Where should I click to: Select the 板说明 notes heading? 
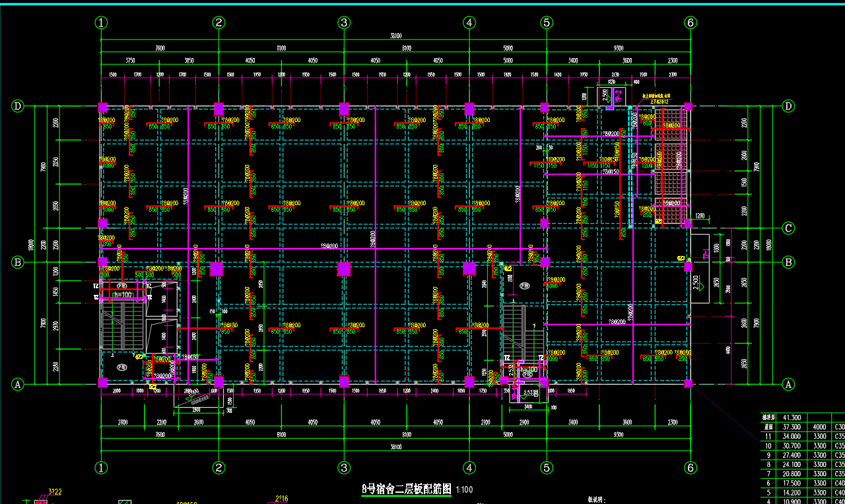(x=595, y=501)
